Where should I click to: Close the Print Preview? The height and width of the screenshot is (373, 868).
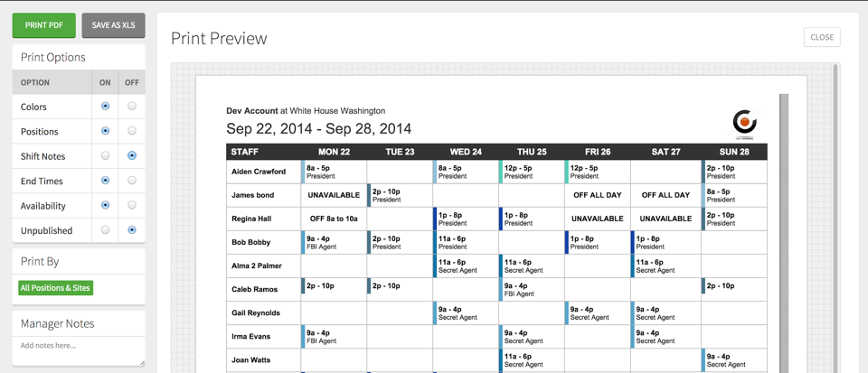pyautogui.click(x=822, y=37)
